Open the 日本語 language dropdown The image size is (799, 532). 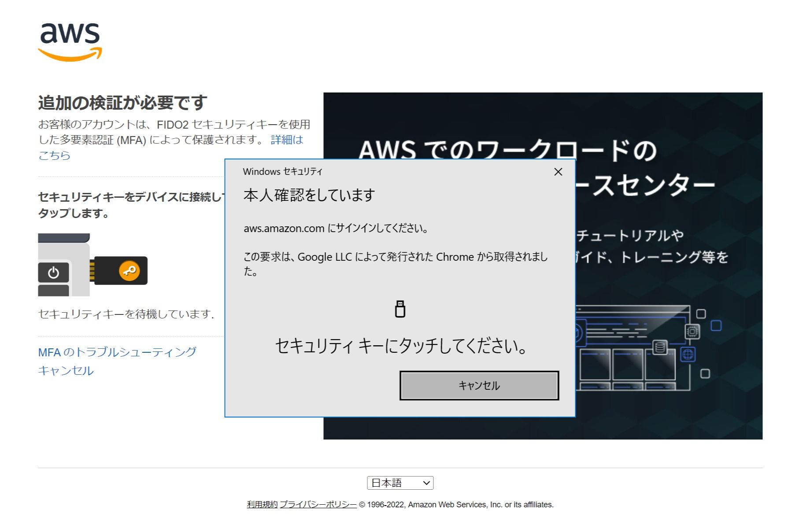click(x=400, y=483)
